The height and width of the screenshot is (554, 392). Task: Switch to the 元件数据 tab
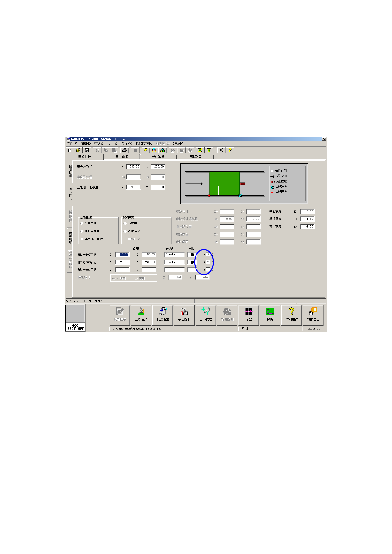pyautogui.click(x=158, y=157)
